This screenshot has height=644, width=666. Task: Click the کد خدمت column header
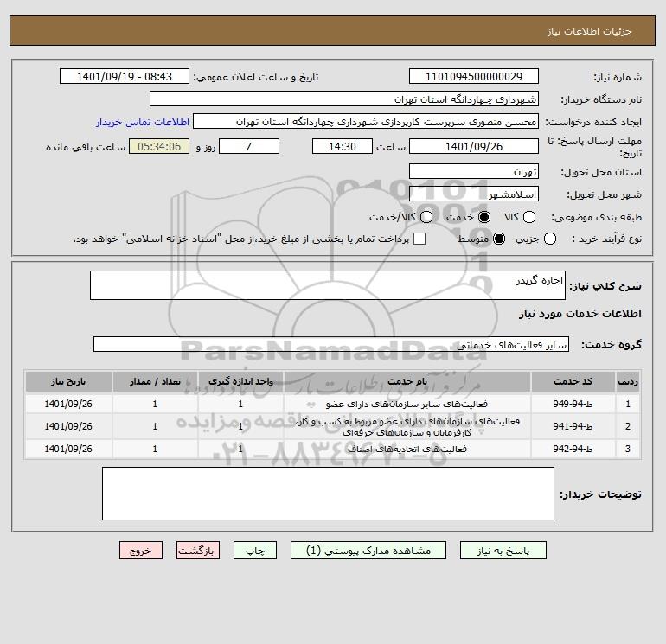pyautogui.click(x=573, y=381)
